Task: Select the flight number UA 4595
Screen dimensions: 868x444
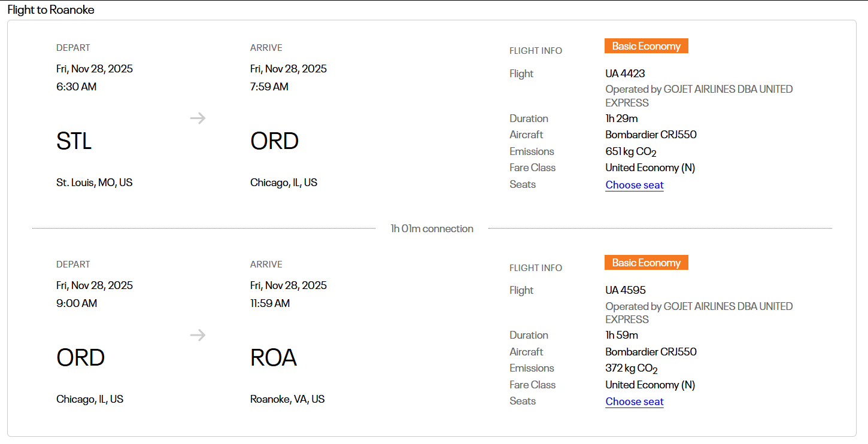Action: tap(626, 290)
